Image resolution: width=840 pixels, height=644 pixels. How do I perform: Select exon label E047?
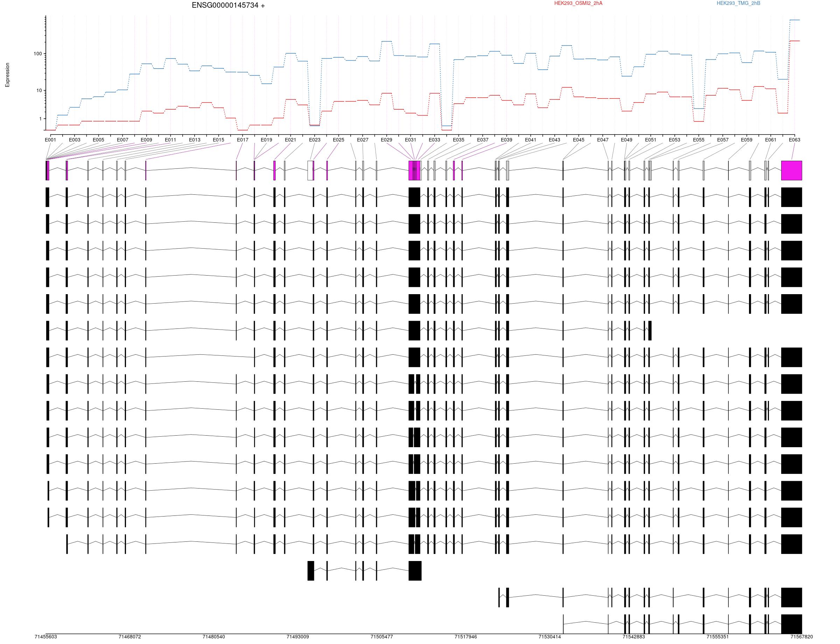[602, 140]
